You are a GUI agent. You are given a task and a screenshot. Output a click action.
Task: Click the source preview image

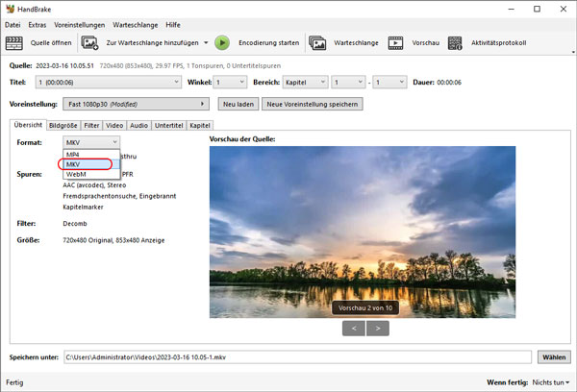[x=363, y=233]
